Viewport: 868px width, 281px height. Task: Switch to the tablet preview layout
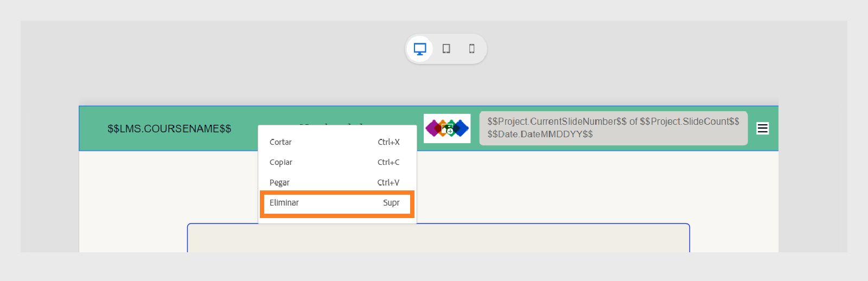[446, 49]
